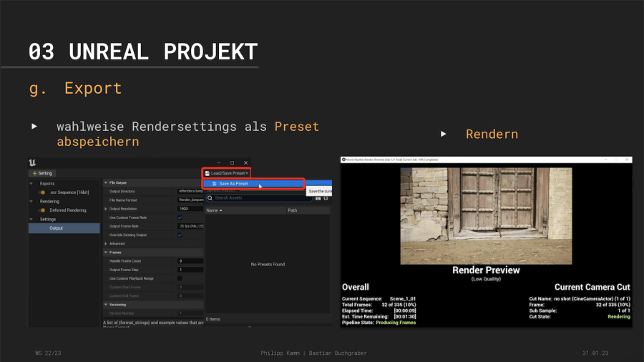The height and width of the screenshot is (362, 644).
Task: Expand the Advanced section
Action: click(x=106, y=243)
